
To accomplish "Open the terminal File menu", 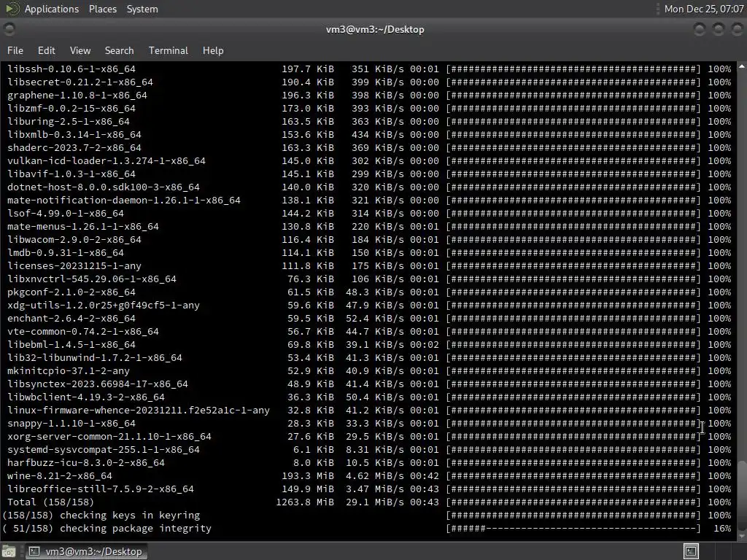I will point(15,50).
